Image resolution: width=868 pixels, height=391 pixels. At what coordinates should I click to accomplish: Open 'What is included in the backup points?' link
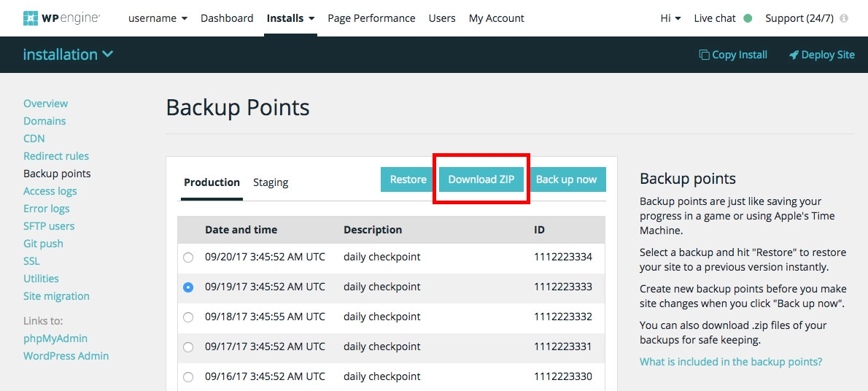click(x=731, y=362)
